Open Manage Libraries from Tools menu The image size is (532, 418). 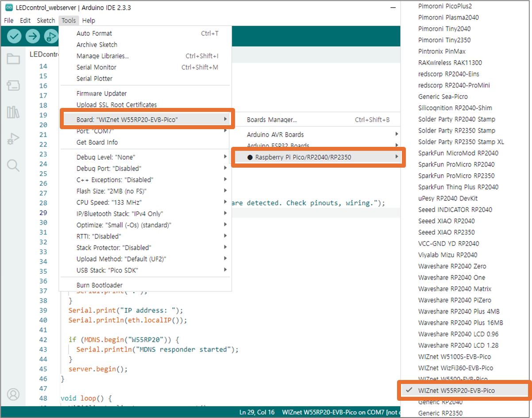coord(145,56)
